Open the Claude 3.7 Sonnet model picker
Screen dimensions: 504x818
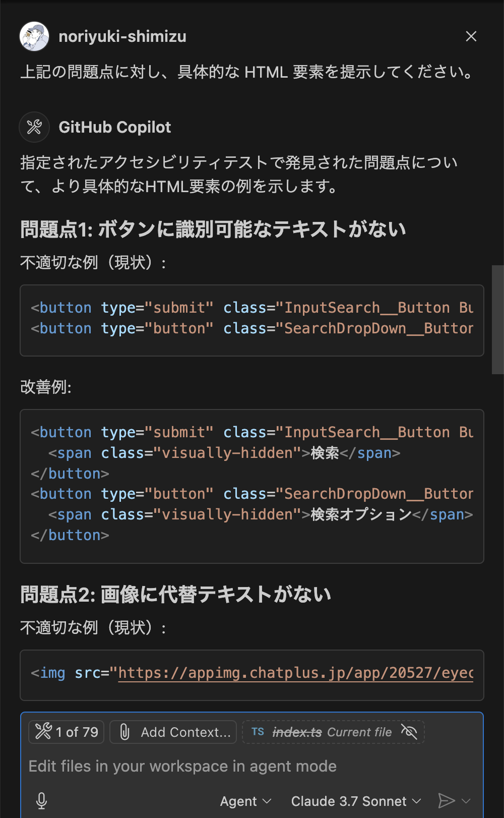click(354, 801)
